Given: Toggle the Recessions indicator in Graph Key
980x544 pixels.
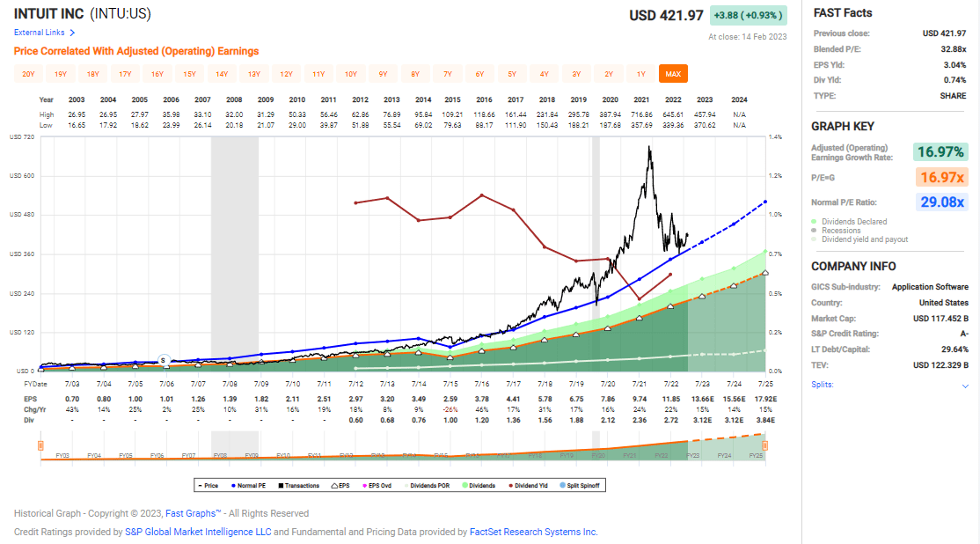Looking at the screenshot, I should 843,230.
